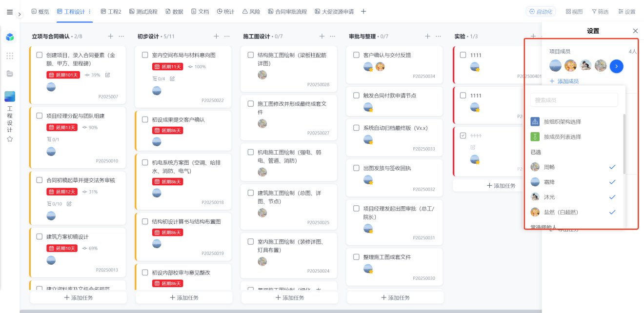Screen dimensions: 644x313
Task: Click the blue cube app icon in sidebar
Action: 10,37
